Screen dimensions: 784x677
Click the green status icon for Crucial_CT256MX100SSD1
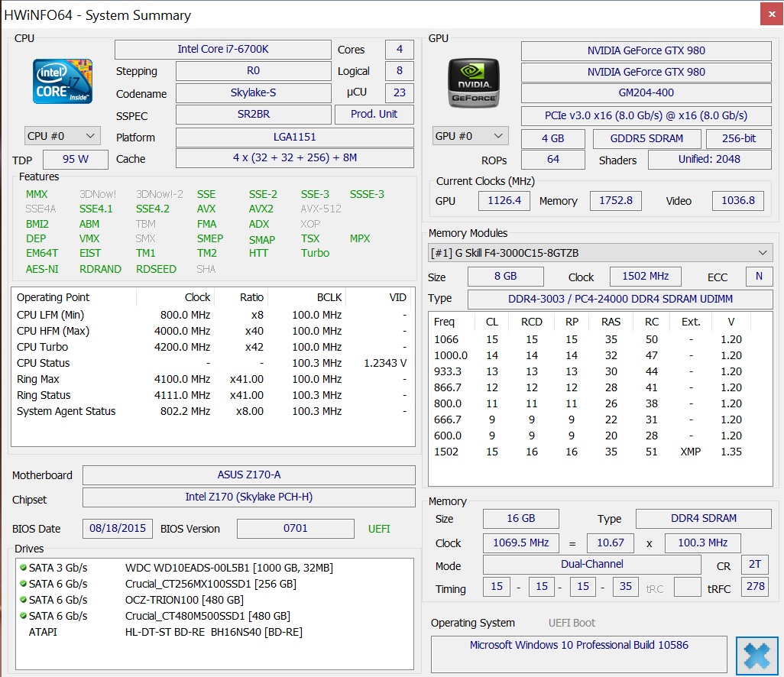[23, 584]
